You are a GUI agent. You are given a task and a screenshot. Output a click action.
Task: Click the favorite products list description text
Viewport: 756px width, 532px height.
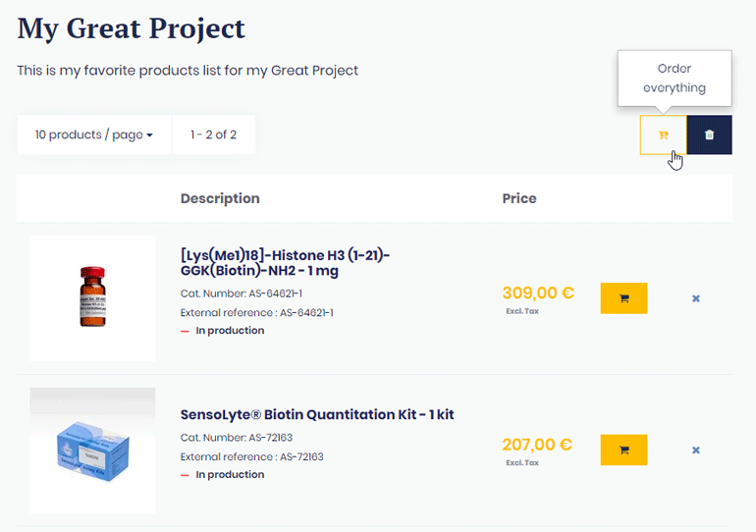188,71
